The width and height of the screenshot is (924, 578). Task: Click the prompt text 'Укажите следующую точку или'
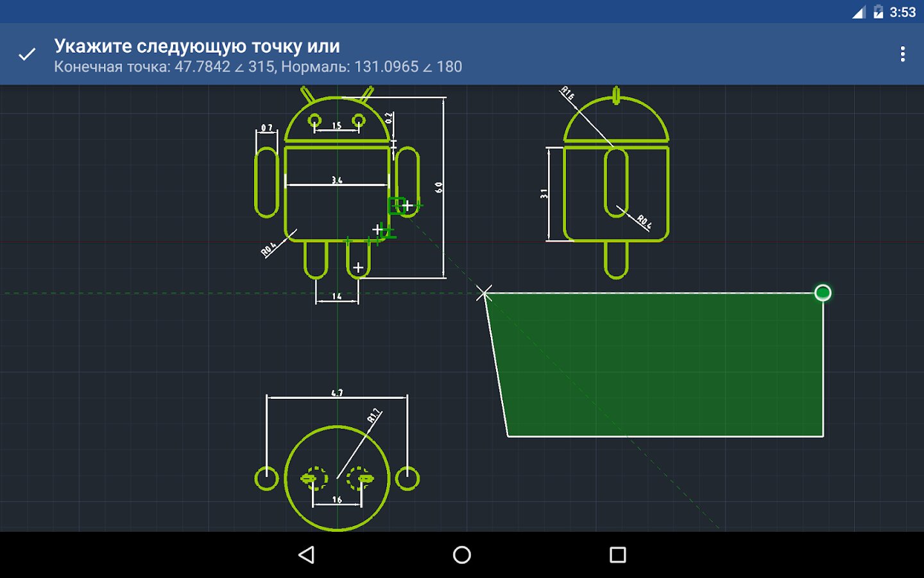tap(197, 46)
